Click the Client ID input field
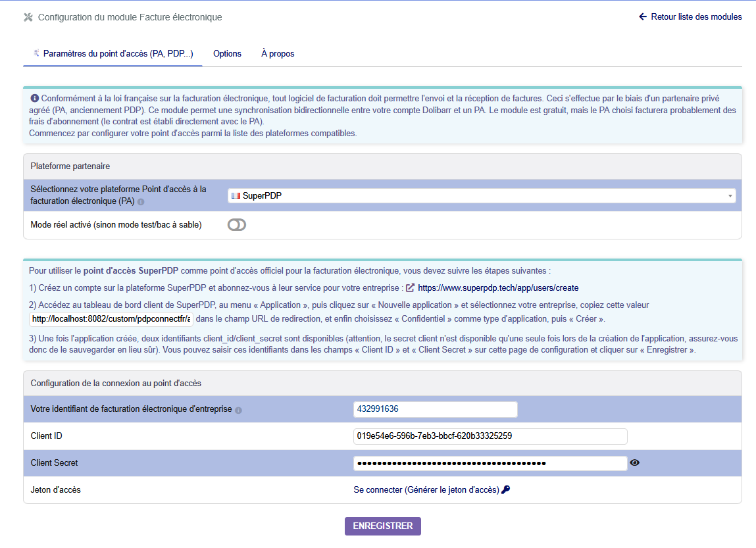 [490, 436]
